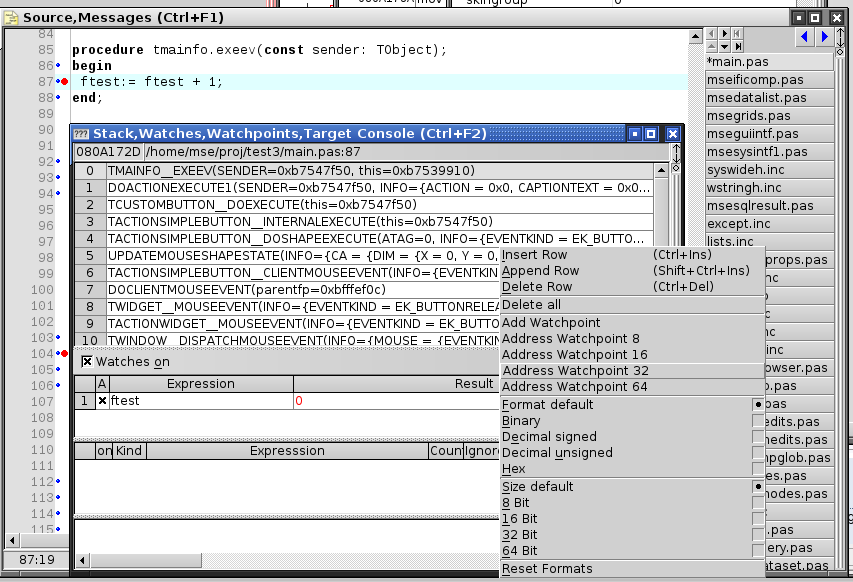Click the last-tab skip arrow in file list
Viewport: 853px width, 582px height.
coord(738,46)
